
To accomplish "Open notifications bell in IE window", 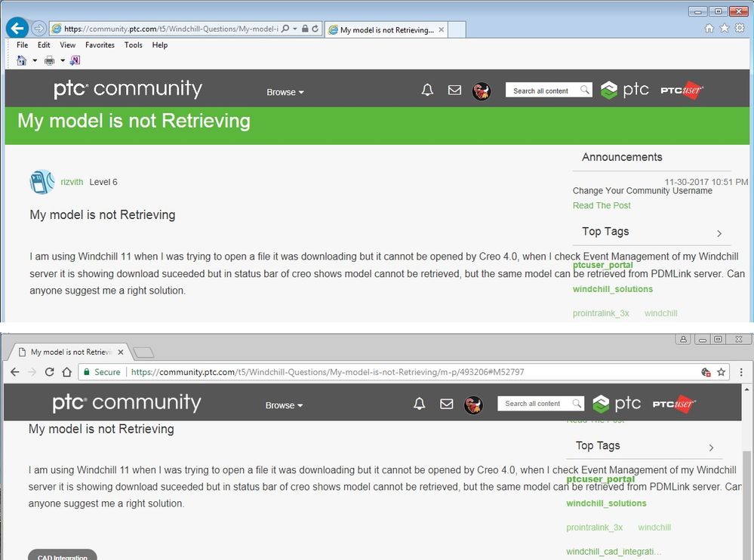I will [x=427, y=90].
